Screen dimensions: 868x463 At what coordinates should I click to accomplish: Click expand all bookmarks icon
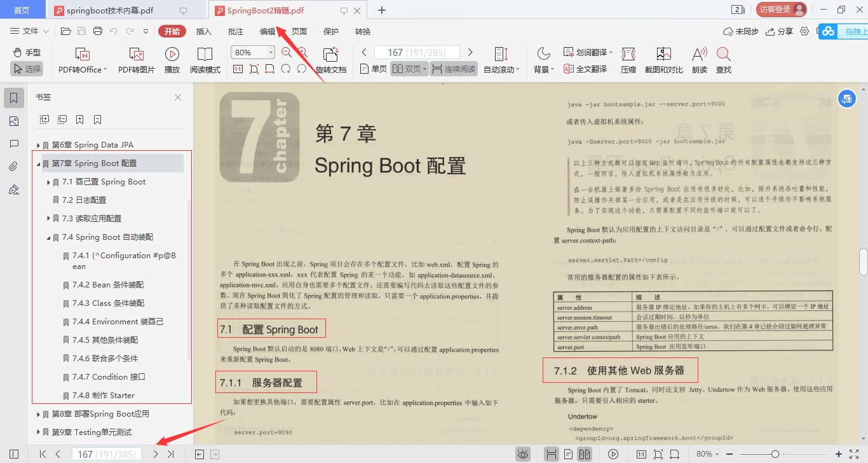(x=44, y=119)
